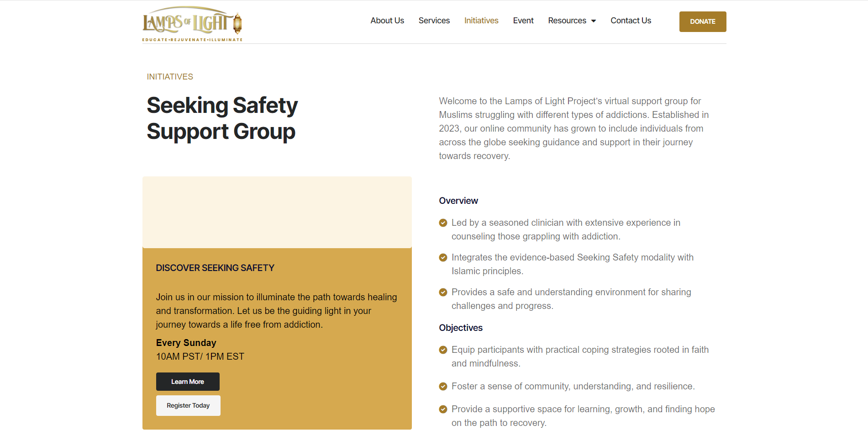This screenshot has height=436, width=868.
Task: Click checkmark icon beside Foster community bullet
Action: pyautogui.click(x=443, y=387)
